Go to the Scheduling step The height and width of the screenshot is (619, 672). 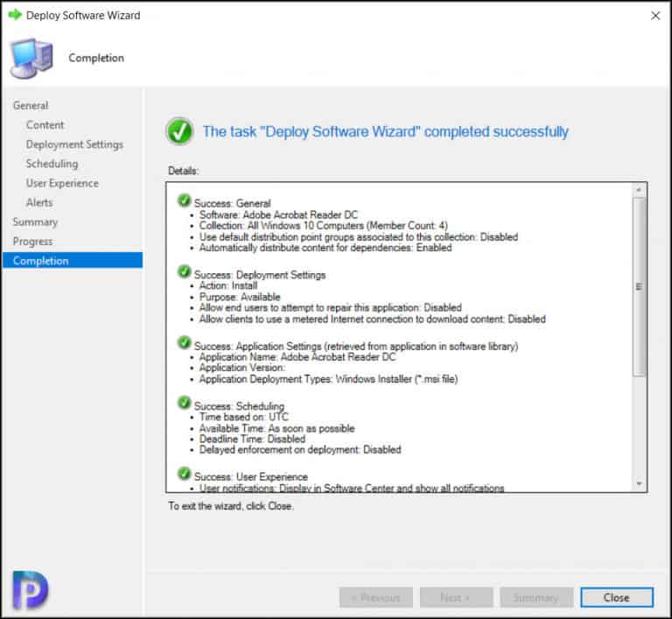[52, 164]
